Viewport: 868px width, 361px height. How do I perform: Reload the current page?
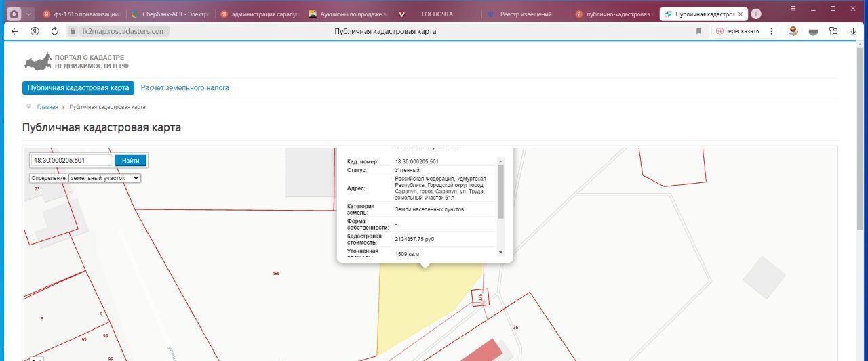(54, 31)
